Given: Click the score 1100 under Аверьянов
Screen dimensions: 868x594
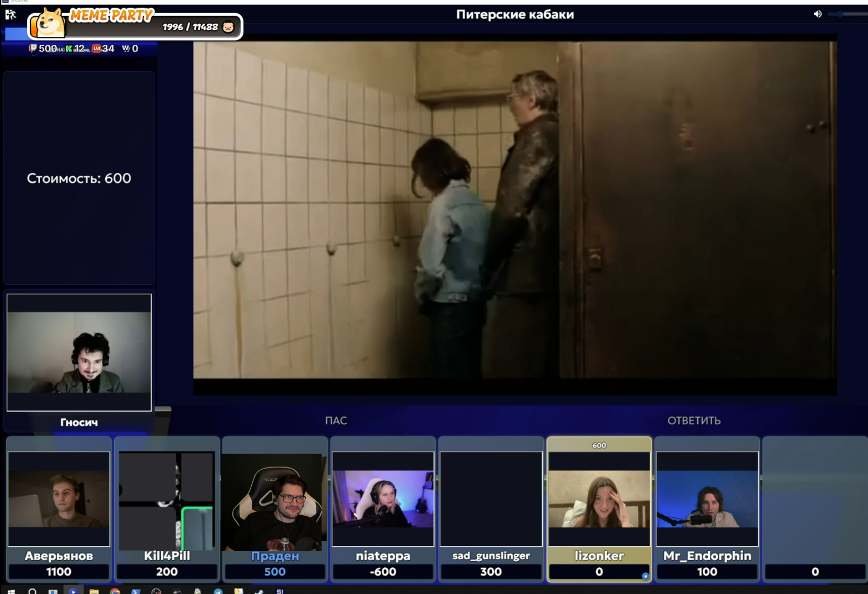Looking at the screenshot, I should click(59, 572).
